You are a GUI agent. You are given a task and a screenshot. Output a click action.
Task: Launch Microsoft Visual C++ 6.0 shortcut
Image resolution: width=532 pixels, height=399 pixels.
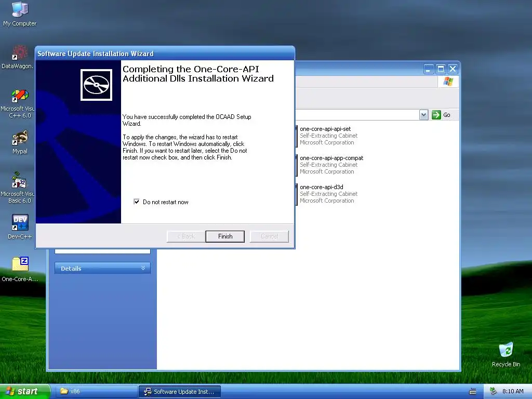[18, 103]
